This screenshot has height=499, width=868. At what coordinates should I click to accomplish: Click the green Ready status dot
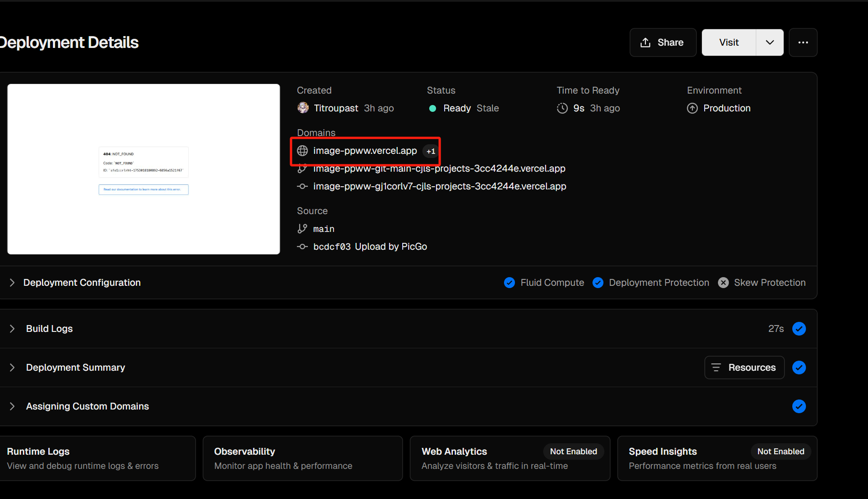[433, 108]
